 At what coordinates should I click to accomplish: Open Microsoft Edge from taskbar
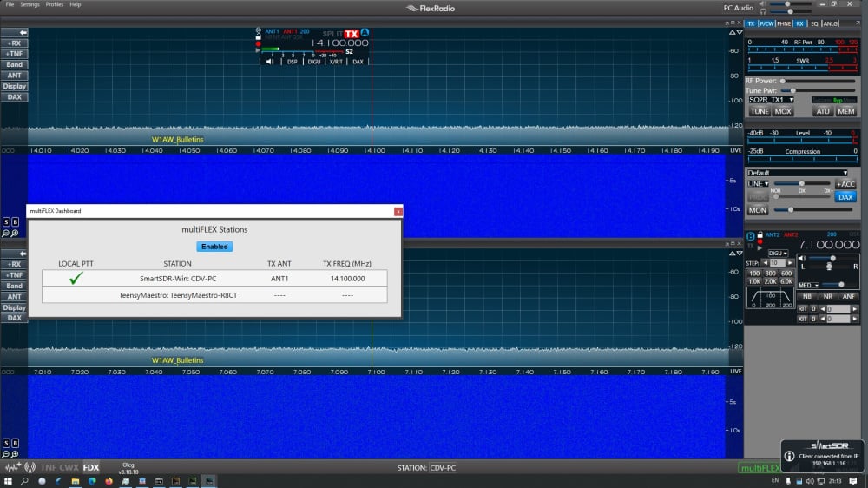[x=92, y=481]
